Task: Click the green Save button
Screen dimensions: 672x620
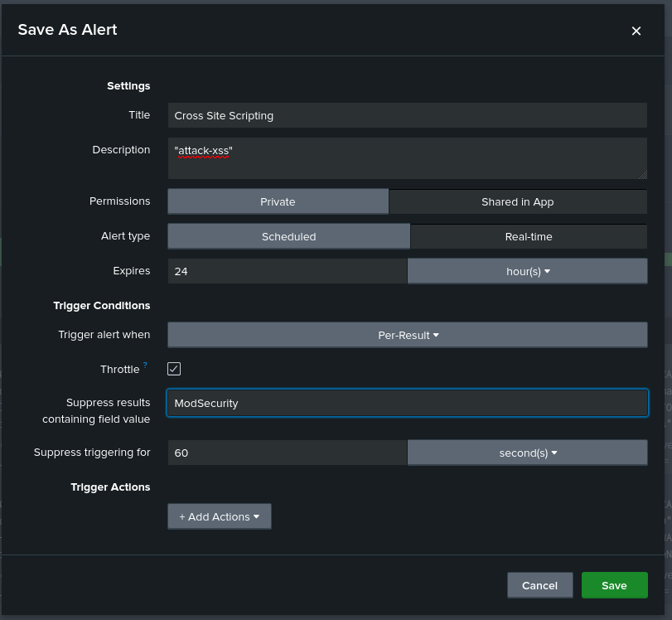Action: point(614,585)
